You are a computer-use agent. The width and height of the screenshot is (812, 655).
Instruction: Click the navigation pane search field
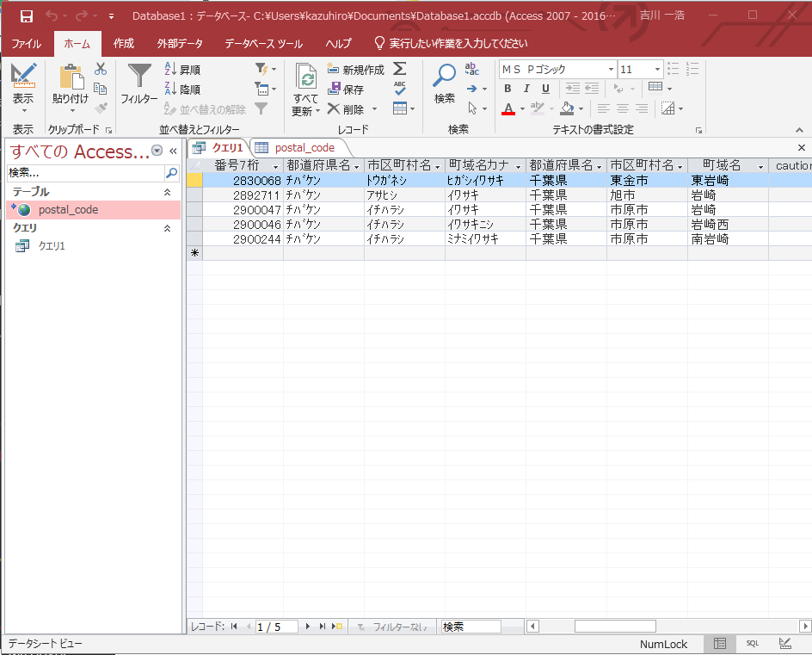click(84, 173)
